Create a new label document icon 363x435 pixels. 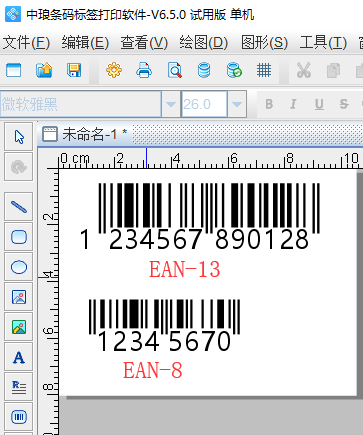pyautogui.click(x=14, y=70)
